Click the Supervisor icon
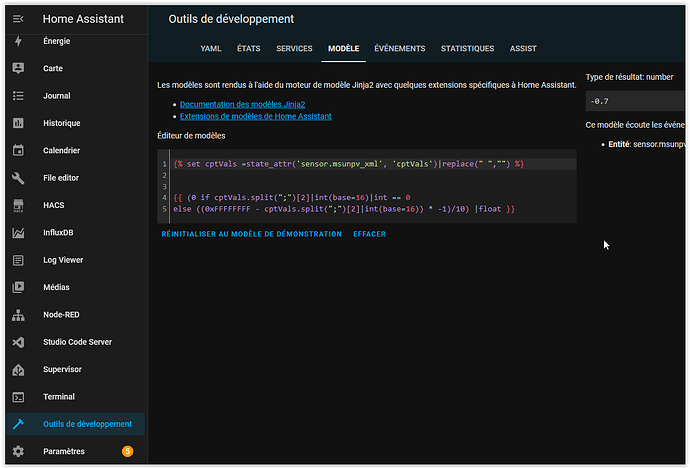 point(18,369)
